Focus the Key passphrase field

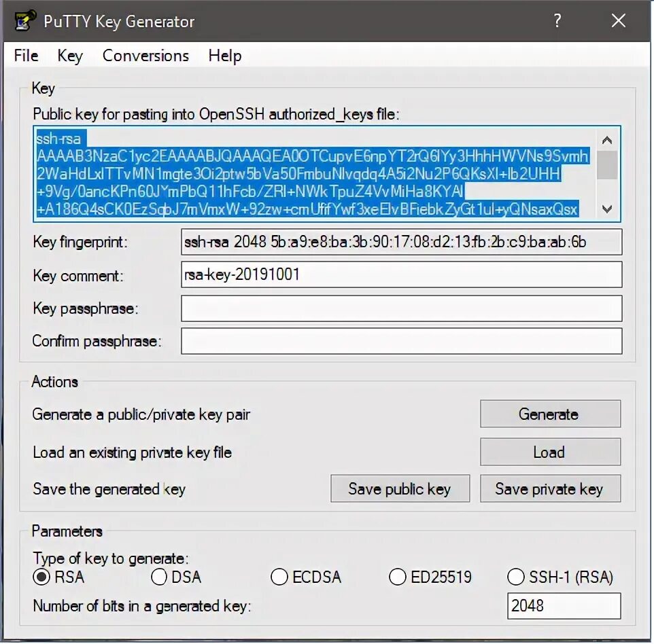click(401, 308)
